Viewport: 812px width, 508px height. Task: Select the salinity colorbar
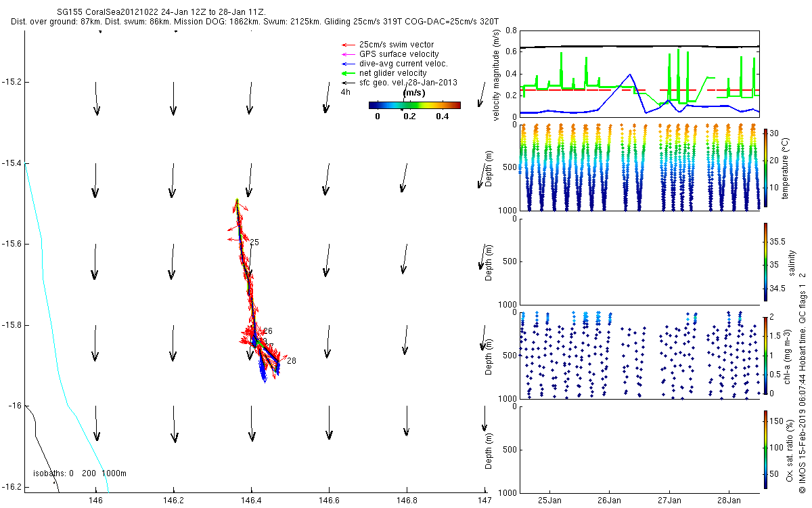pyautogui.click(x=765, y=261)
